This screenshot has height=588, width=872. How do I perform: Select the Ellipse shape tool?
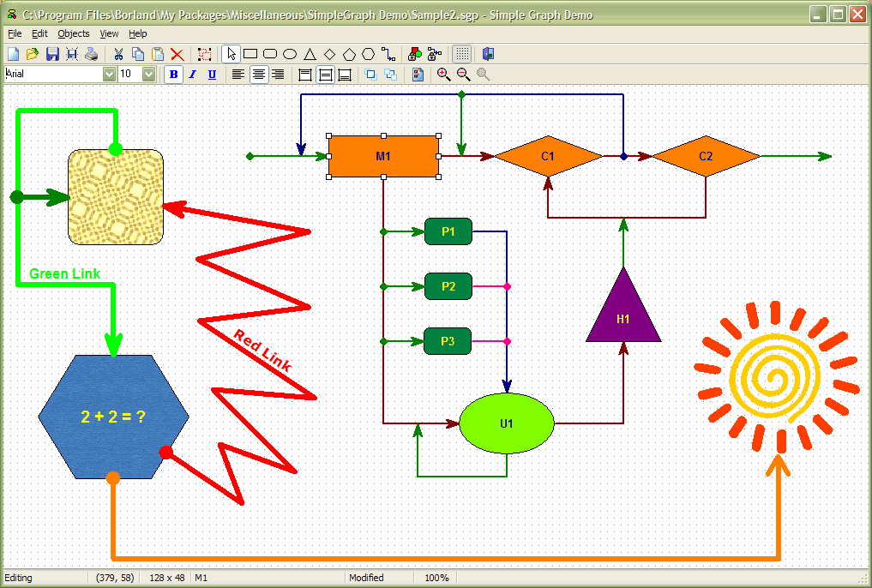click(x=290, y=54)
